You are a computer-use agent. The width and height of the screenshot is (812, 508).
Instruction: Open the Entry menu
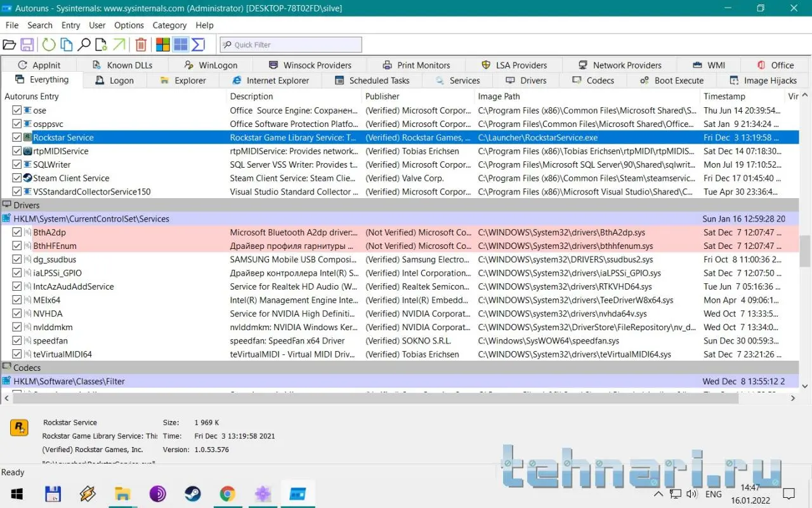(70, 25)
